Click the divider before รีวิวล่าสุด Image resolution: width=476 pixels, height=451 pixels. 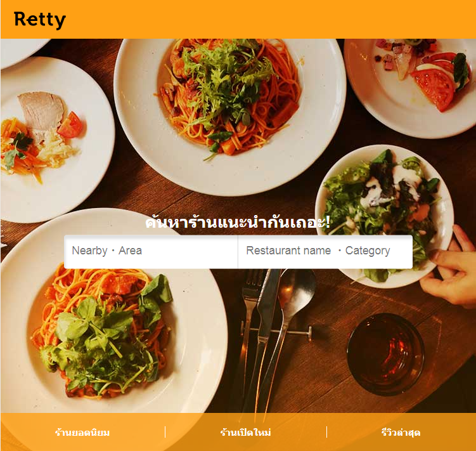[x=326, y=432]
